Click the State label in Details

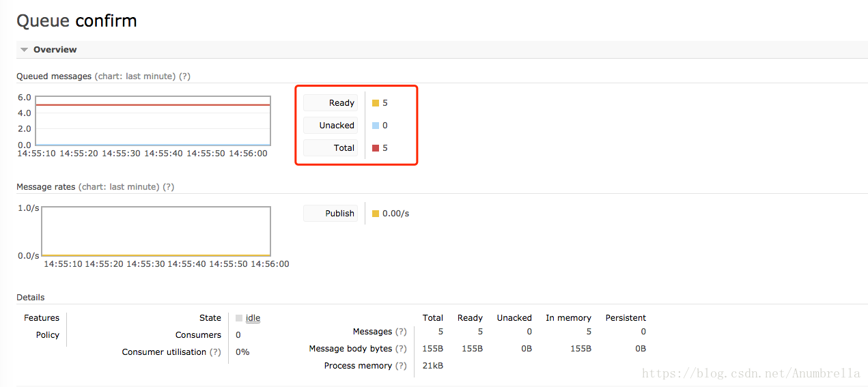[210, 318]
